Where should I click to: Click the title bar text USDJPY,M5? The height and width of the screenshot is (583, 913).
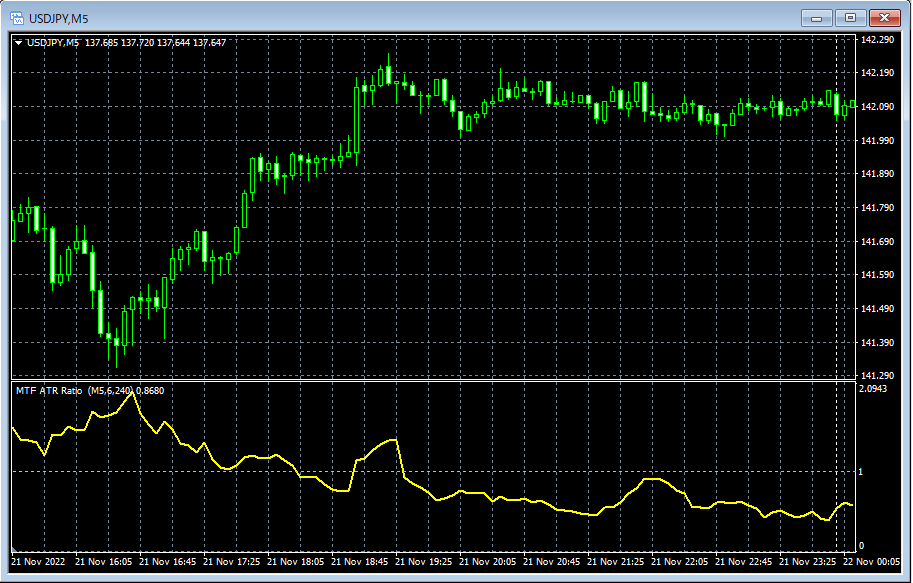(x=59, y=19)
